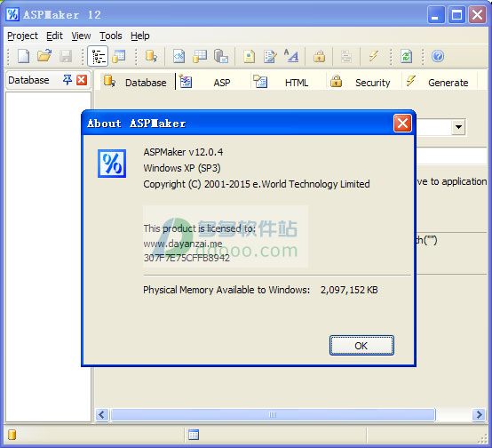Open the Edit menu

click(54, 36)
